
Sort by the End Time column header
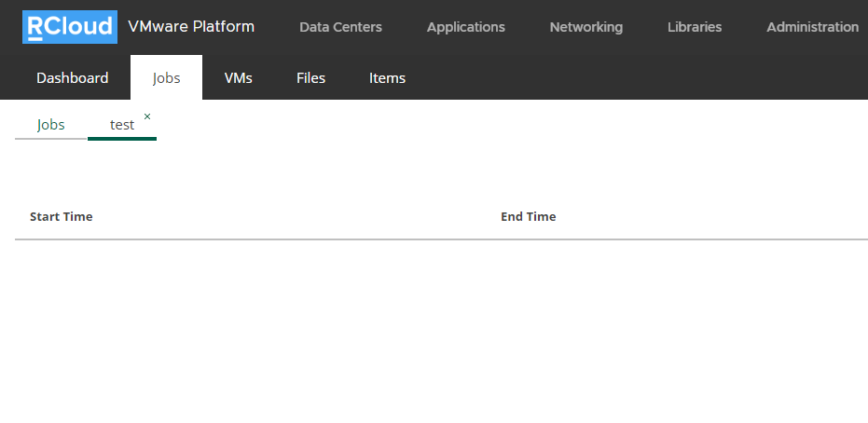click(x=528, y=217)
